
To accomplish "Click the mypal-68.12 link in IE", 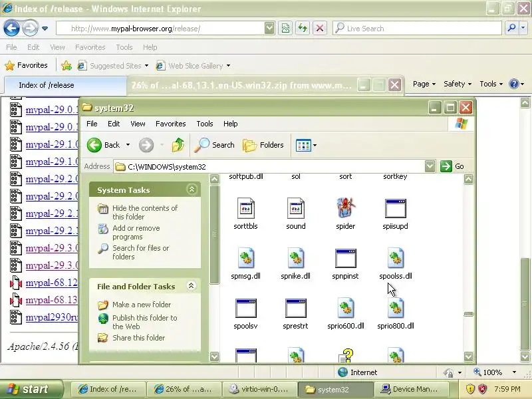I will click(52, 283).
